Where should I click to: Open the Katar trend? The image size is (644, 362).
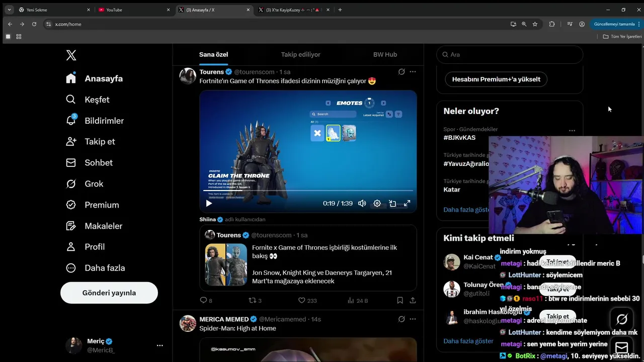click(452, 190)
